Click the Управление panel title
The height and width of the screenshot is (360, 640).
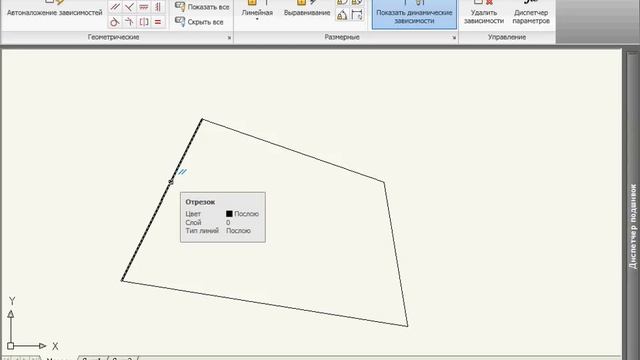tap(507, 37)
